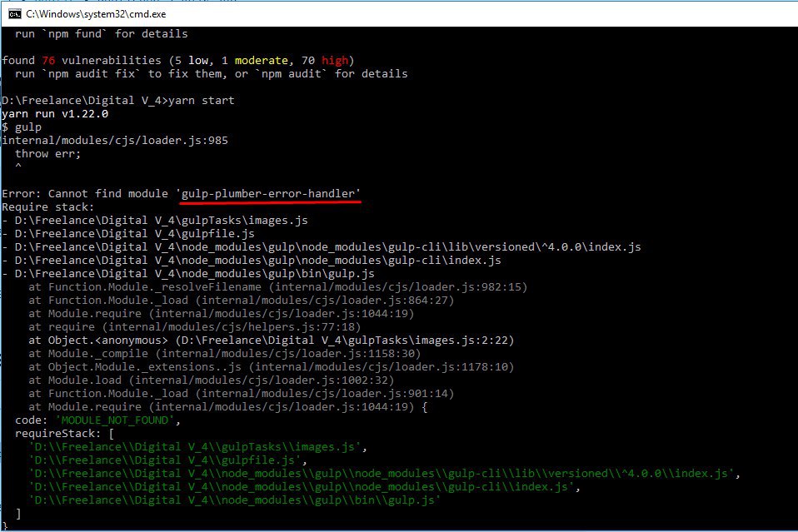Click the 'at Module._compile' trace line

click(x=224, y=354)
